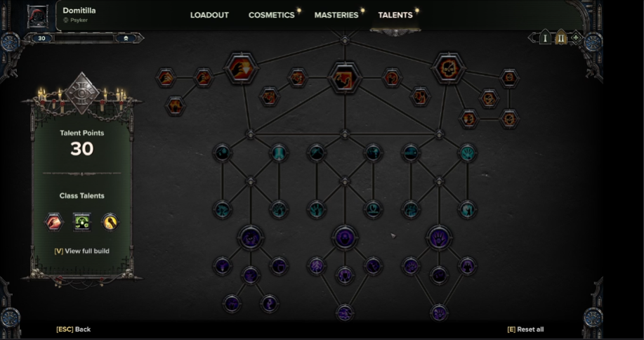644x340 pixels.
Task: Select the orange skull talent node
Action: click(449, 67)
